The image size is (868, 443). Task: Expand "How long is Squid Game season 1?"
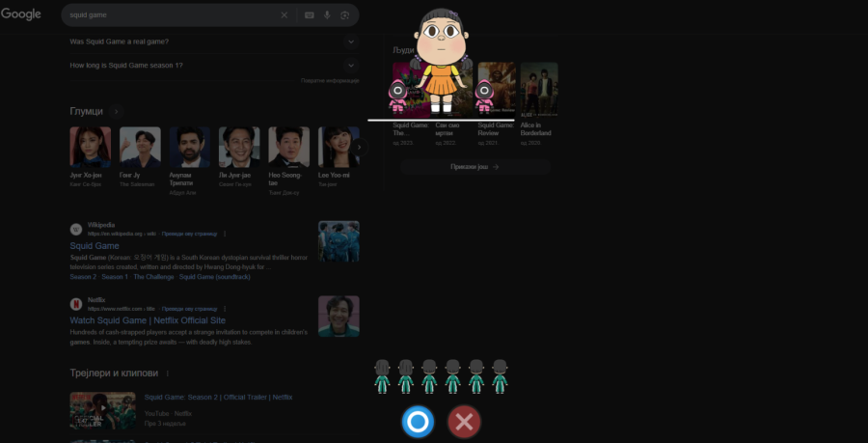pyautogui.click(x=350, y=66)
